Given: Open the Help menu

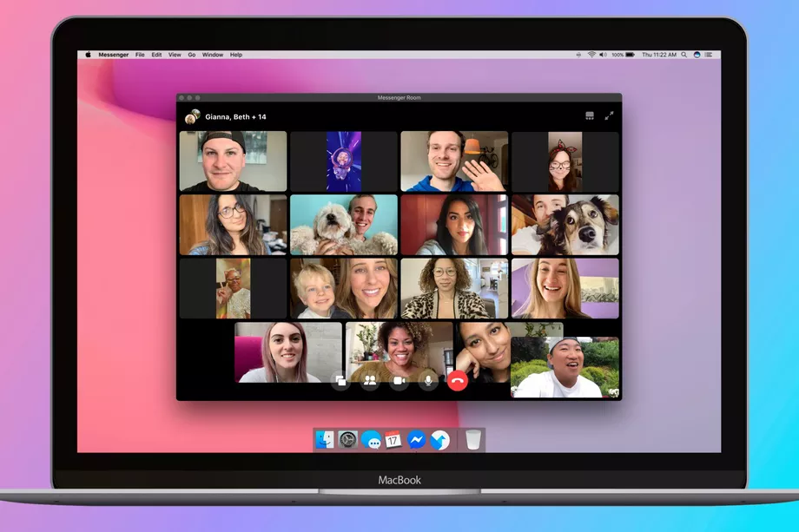Looking at the screenshot, I should (236, 55).
